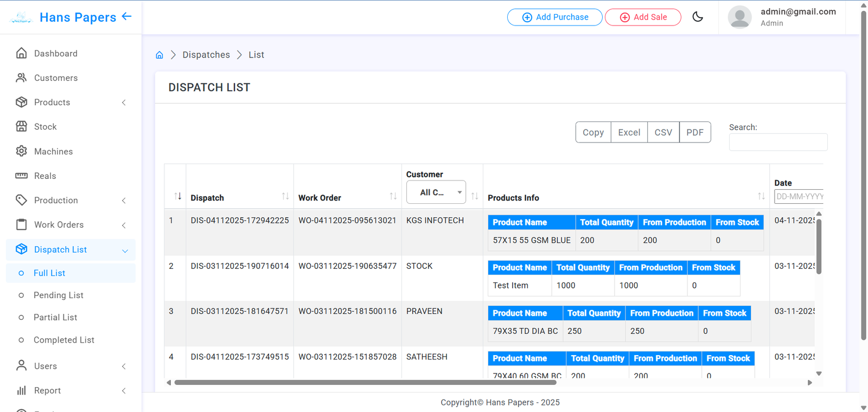Open Dashboard via its house icon
Viewport: 868px width, 412px height.
click(22, 53)
